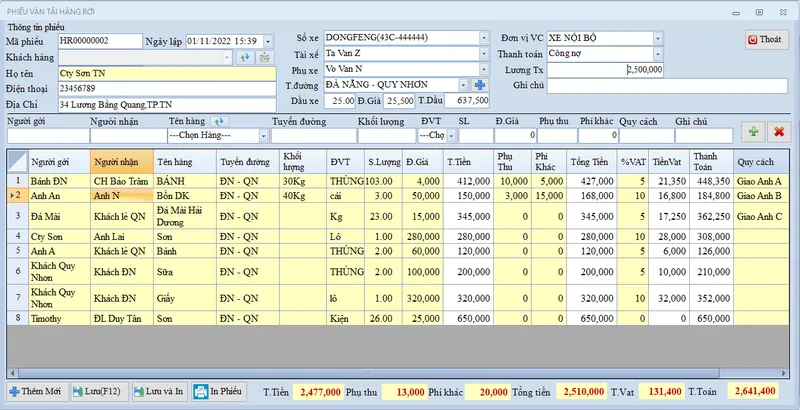Add a new route with the blue plus icon
The image size is (800, 410).
pyautogui.click(x=480, y=85)
